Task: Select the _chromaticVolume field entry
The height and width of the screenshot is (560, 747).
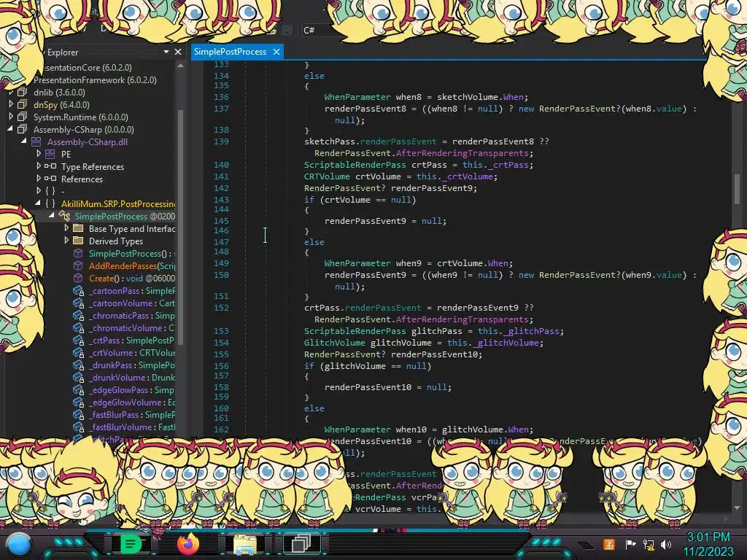Action: (x=131, y=327)
